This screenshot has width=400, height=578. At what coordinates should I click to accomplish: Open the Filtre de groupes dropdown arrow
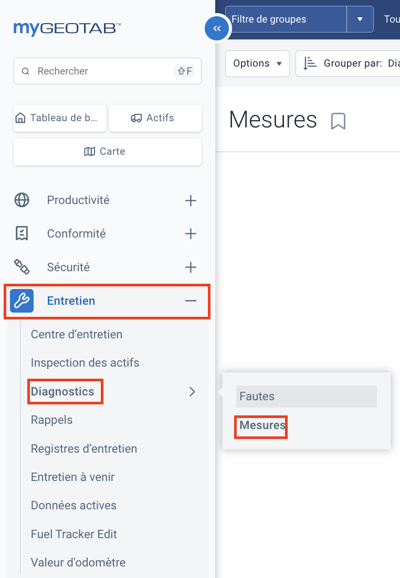pos(360,19)
